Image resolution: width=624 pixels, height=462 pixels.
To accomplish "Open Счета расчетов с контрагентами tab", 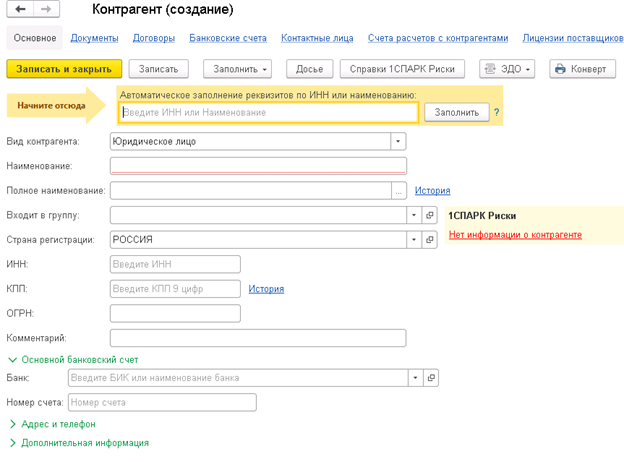I will [438, 38].
